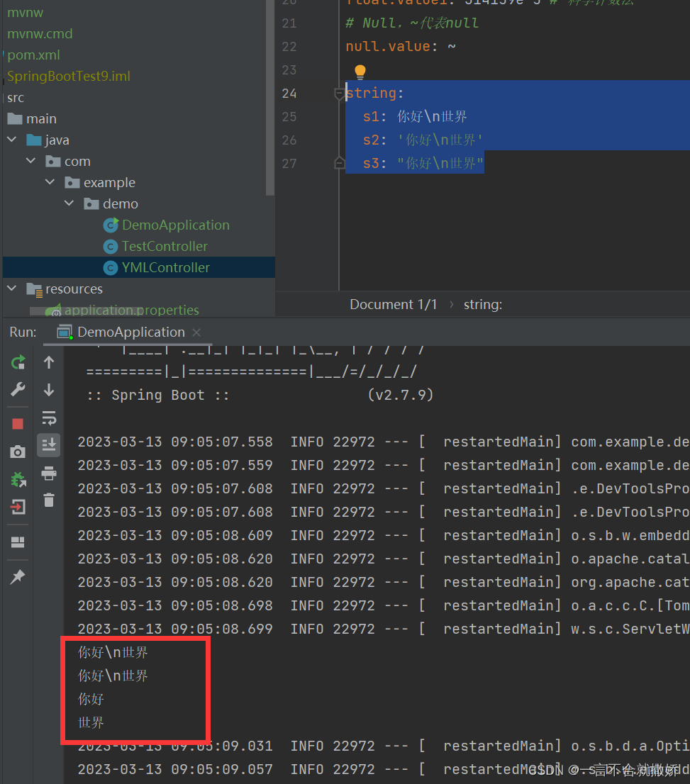Select the DemoApplication run tab

click(130, 332)
